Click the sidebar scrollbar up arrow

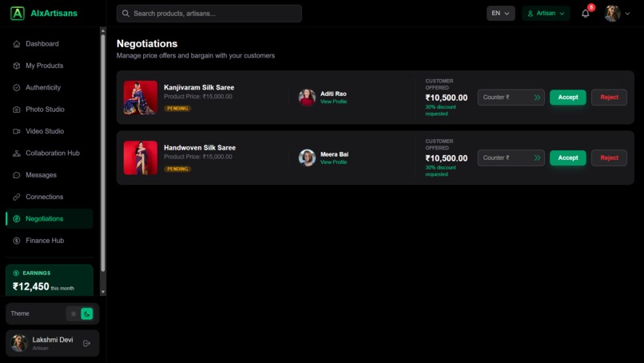pos(103,31)
